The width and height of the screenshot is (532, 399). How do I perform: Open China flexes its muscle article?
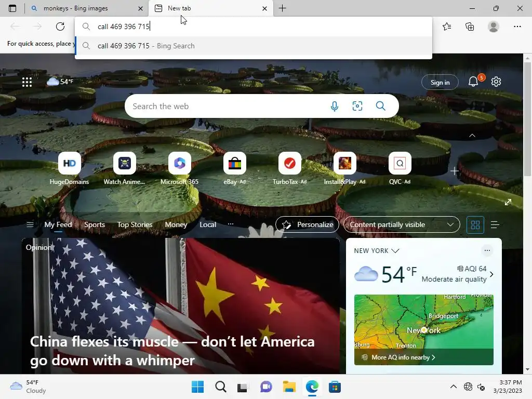[x=172, y=351]
